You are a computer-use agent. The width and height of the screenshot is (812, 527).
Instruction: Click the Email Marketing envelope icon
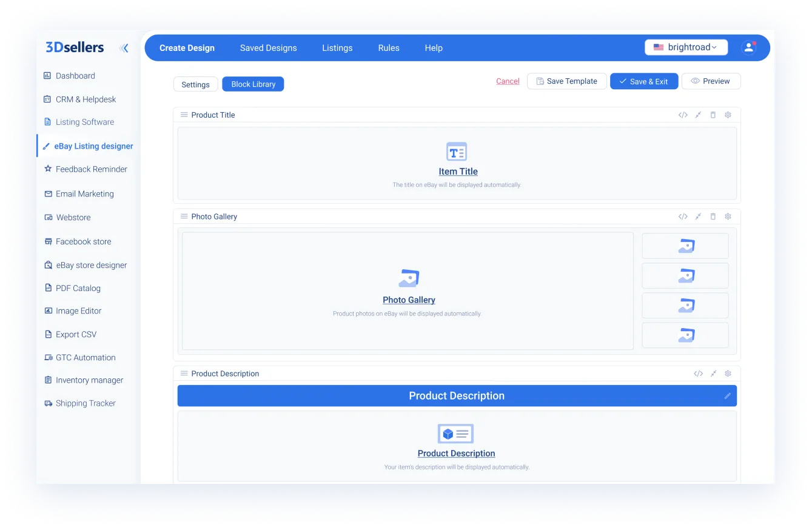point(48,194)
